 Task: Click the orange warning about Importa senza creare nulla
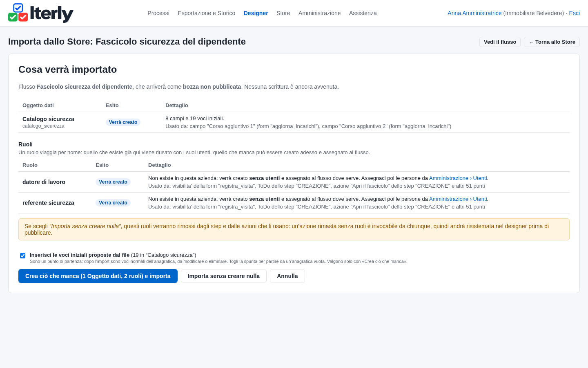pyautogui.click(x=294, y=229)
